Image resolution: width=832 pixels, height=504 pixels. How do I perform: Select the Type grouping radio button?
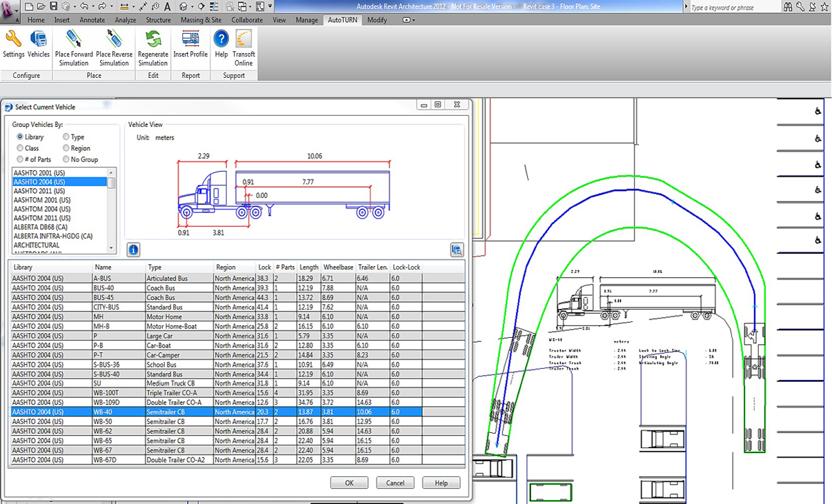click(x=66, y=137)
